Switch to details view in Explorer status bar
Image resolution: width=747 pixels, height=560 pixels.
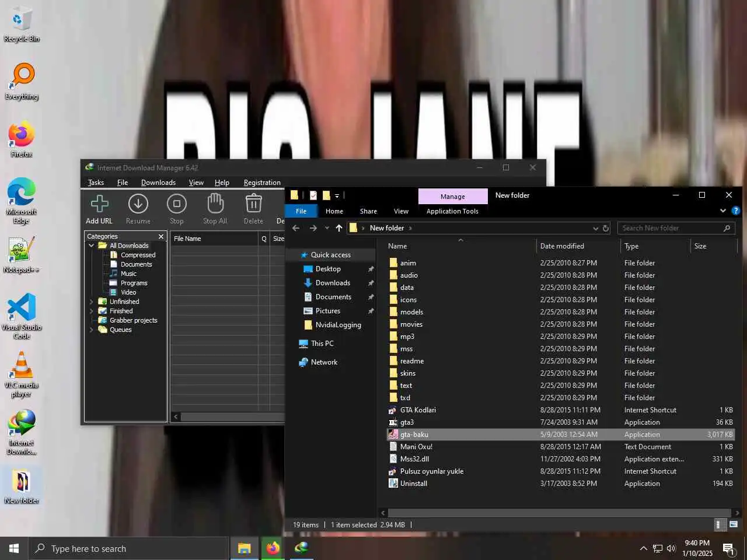[x=721, y=524]
